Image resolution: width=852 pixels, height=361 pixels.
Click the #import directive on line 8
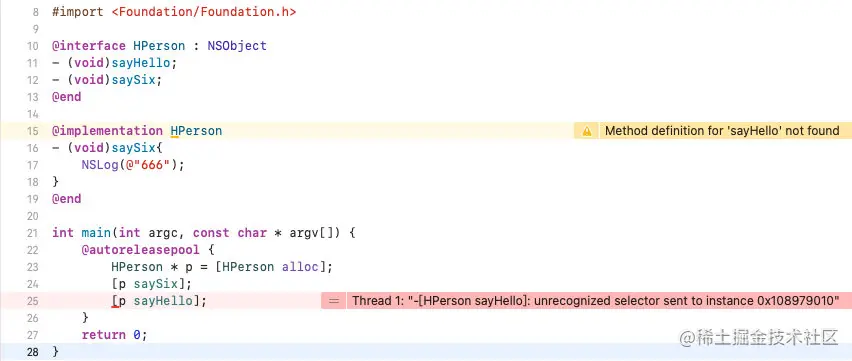point(78,12)
